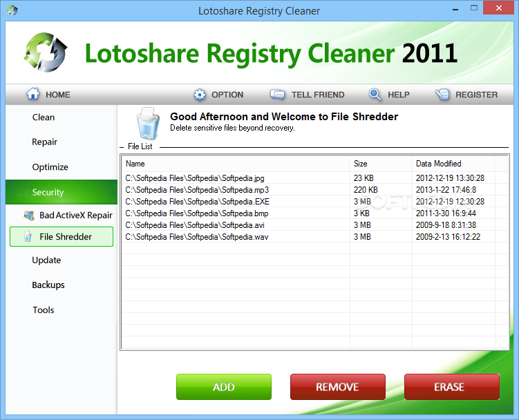The height and width of the screenshot is (420, 519).
Task: Maximize the Lotoshare window
Action: (474, 8)
